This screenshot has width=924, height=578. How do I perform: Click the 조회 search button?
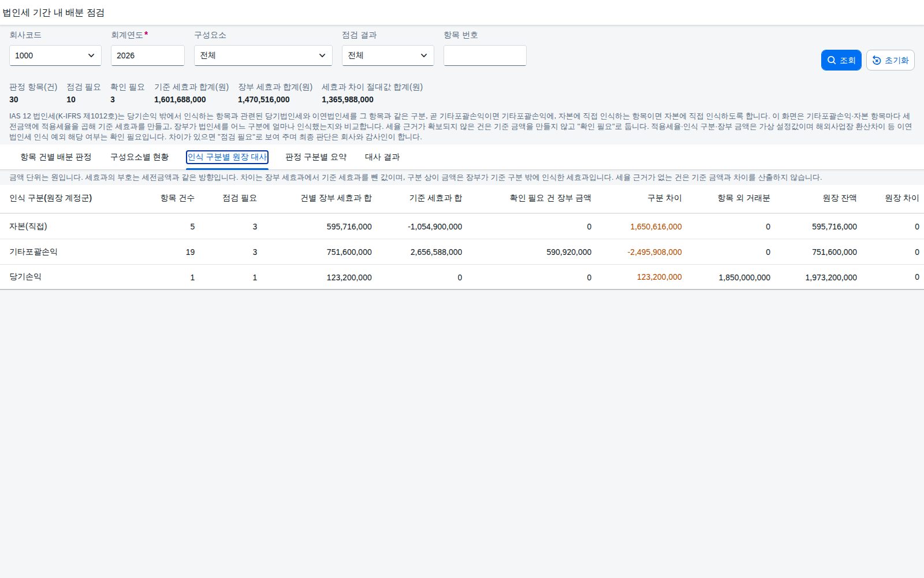coord(841,60)
